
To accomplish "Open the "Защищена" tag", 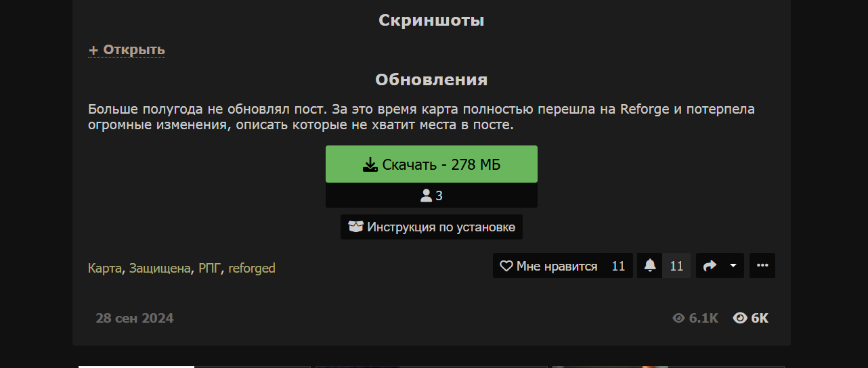I will click(160, 268).
